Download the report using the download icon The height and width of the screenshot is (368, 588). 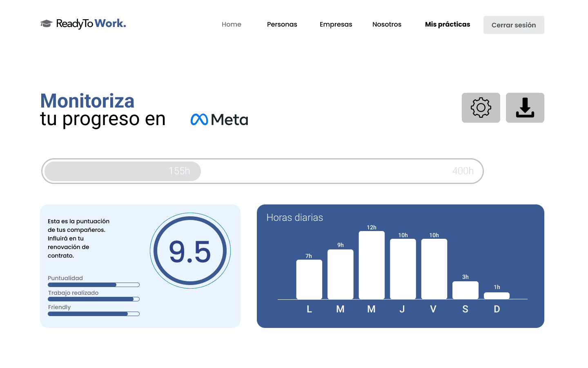click(525, 108)
